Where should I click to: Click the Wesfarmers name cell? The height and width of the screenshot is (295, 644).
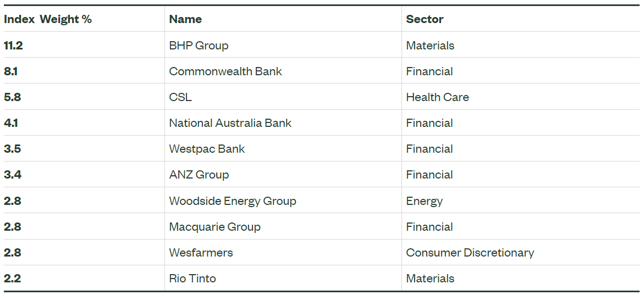pos(201,253)
